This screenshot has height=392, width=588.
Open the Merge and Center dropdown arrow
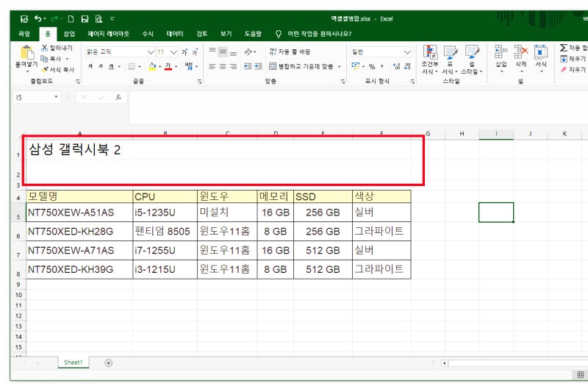coord(340,66)
